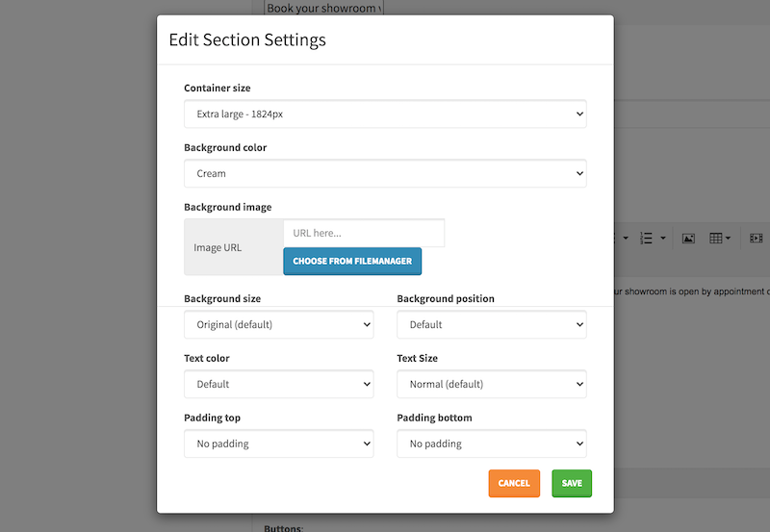Viewport: 770px width, 532px height.
Task: Click the Image URL input field
Action: 364,233
